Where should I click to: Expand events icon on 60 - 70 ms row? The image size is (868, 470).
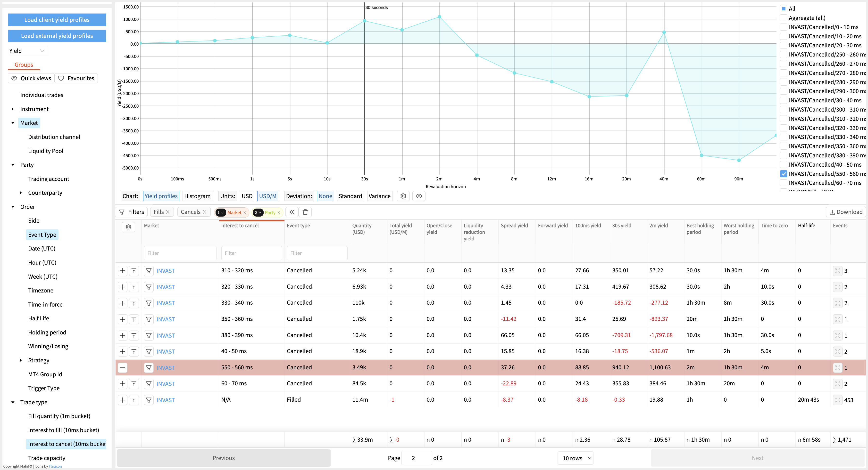coord(838,384)
